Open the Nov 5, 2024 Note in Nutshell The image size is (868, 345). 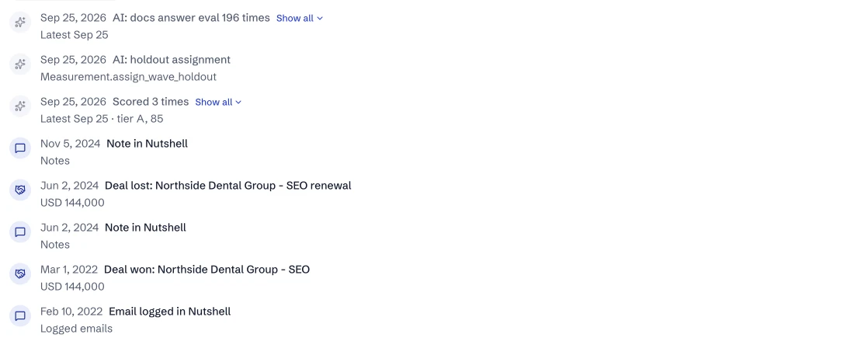tap(148, 144)
